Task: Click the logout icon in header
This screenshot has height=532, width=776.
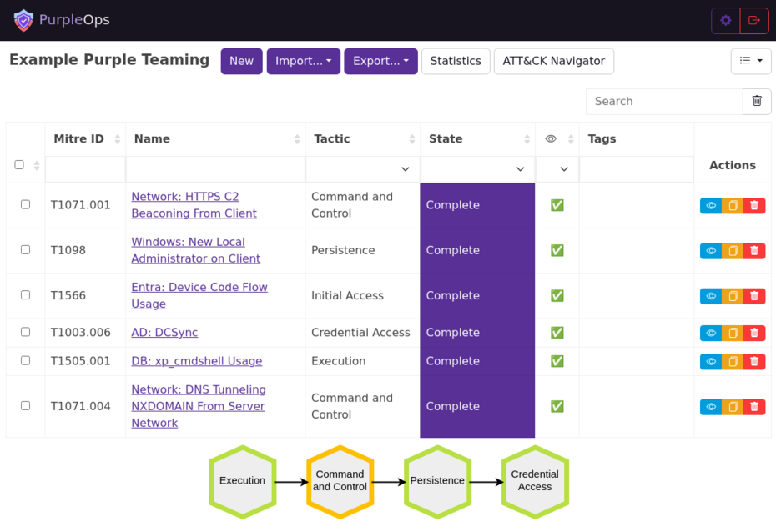Action: click(x=754, y=21)
